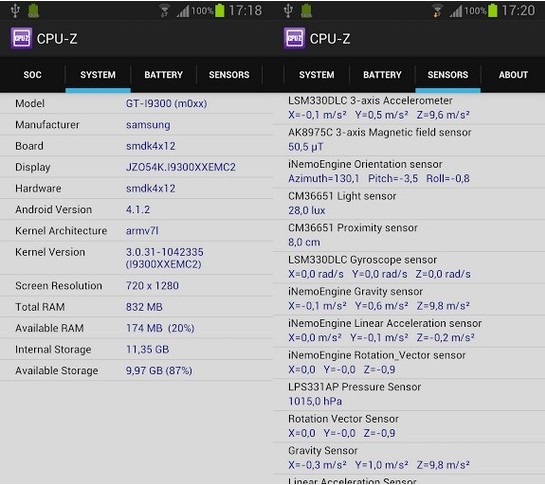Viewport: 545px width, 485px height.
Task: Tap the green Android debug icon in left status bar
Action: coord(33,11)
